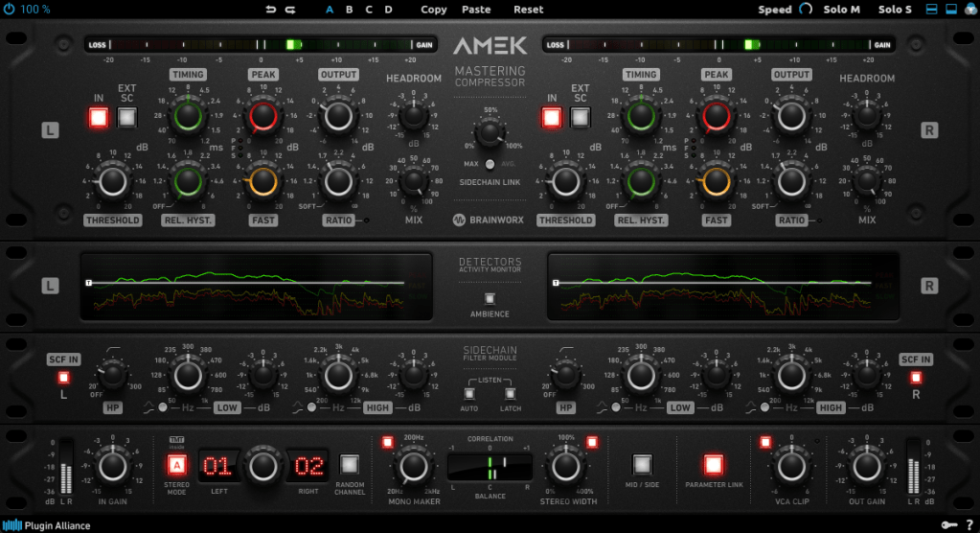The height and width of the screenshot is (533, 980).
Task: Click the undo arrow icon
Action: pyautogui.click(x=270, y=10)
